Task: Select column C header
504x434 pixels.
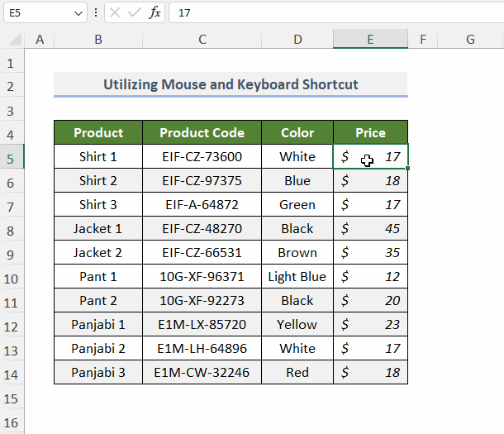Action: click(202, 40)
